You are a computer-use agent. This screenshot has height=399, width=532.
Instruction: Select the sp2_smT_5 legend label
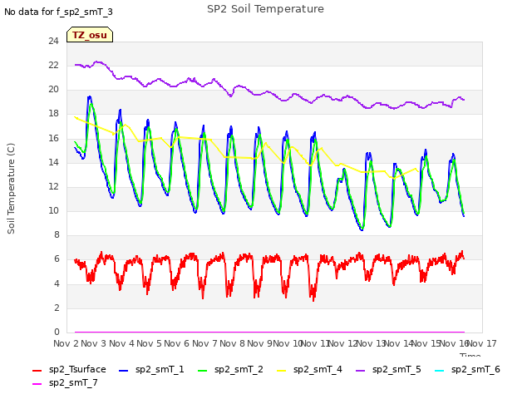coord(397,369)
